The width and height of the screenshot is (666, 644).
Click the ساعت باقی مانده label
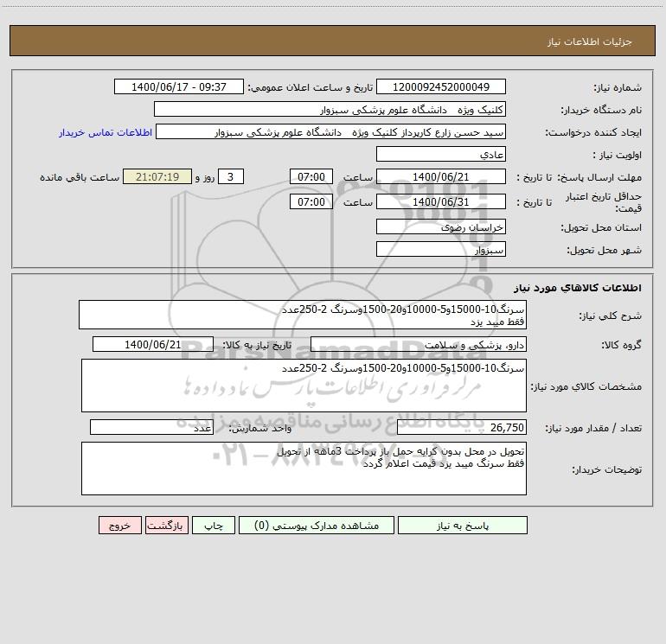(80, 177)
